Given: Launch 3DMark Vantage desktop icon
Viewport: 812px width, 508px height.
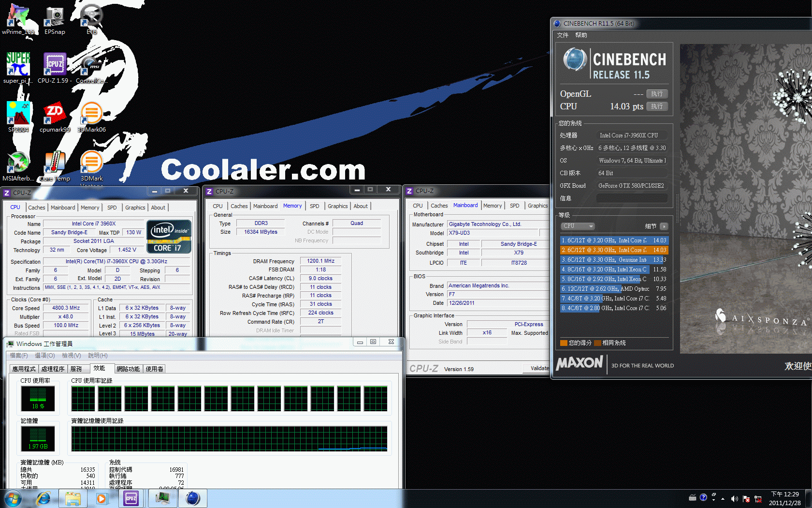Looking at the screenshot, I should point(91,167).
